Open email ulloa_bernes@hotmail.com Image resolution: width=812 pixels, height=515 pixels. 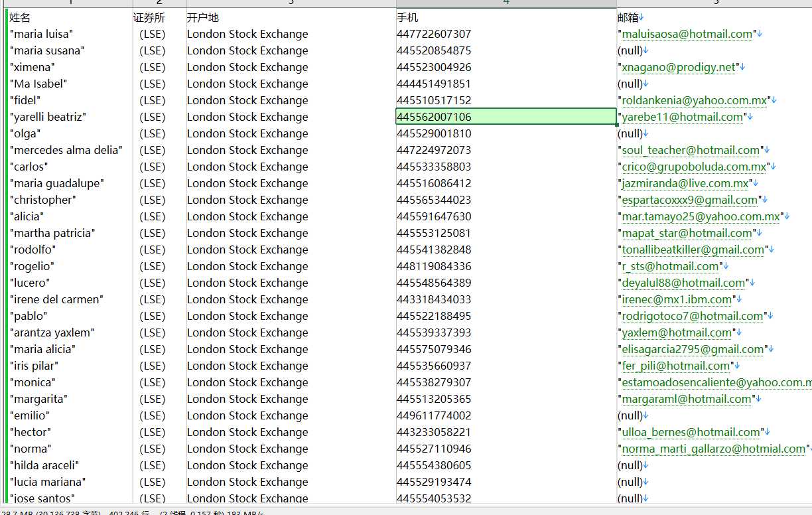691,432
